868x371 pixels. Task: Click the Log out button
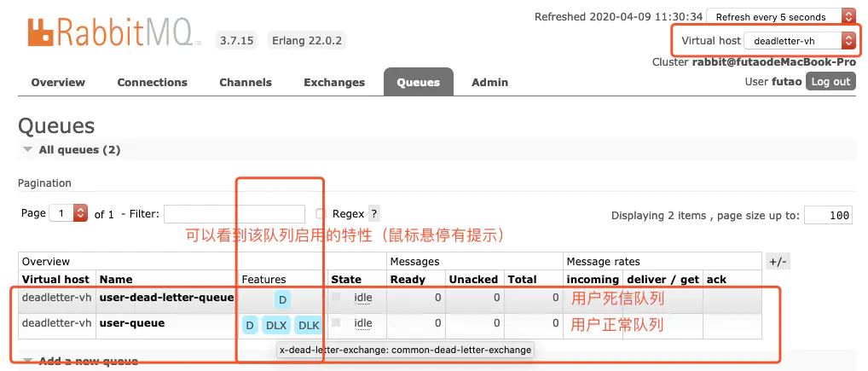pyautogui.click(x=830, y=81)
